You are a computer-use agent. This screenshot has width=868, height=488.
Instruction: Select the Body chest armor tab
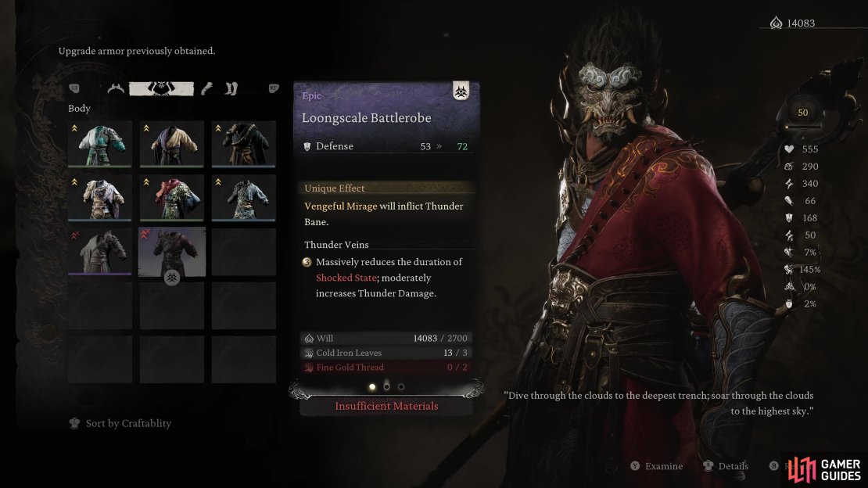pos(161,88)
